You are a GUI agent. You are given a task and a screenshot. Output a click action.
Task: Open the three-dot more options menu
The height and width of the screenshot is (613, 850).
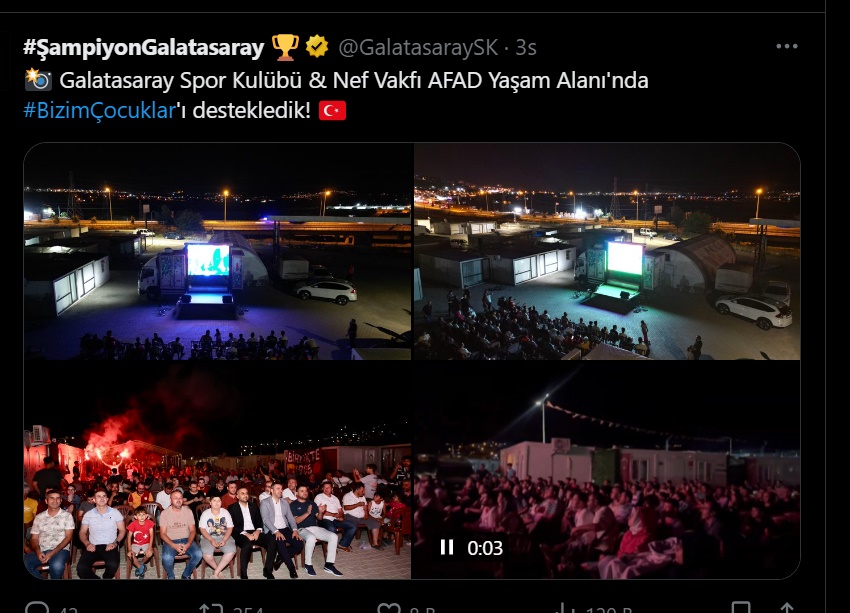[x=787, y=47]
